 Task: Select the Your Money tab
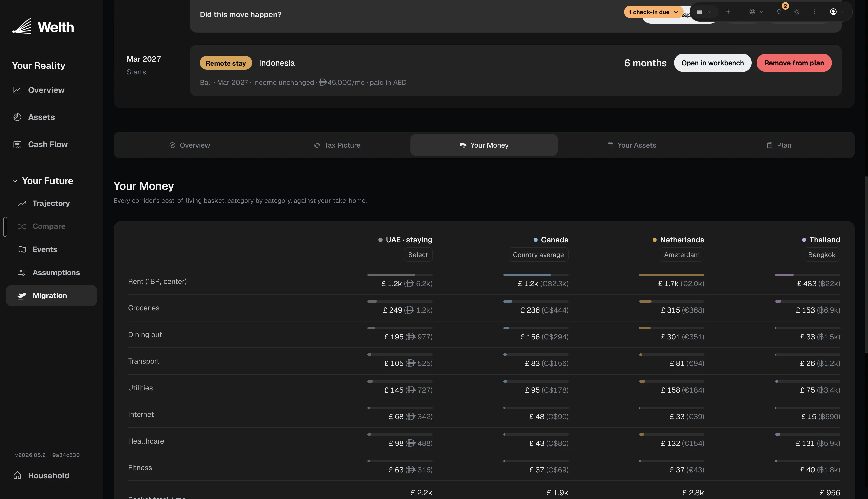484,145
